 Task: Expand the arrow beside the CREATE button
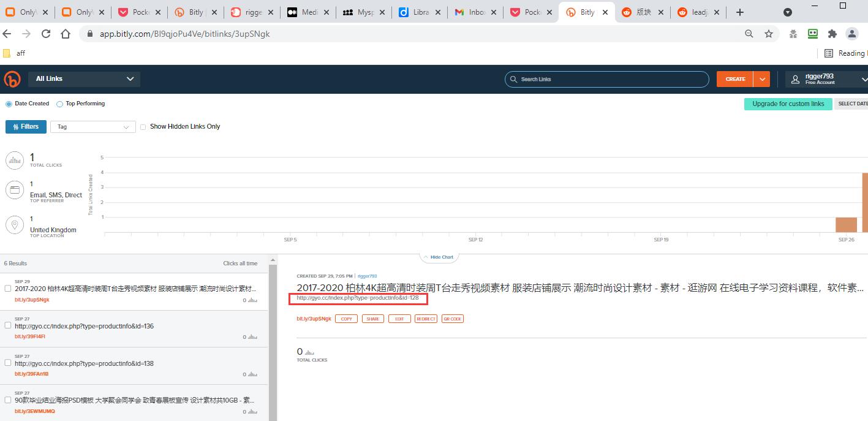coord(762,79)
